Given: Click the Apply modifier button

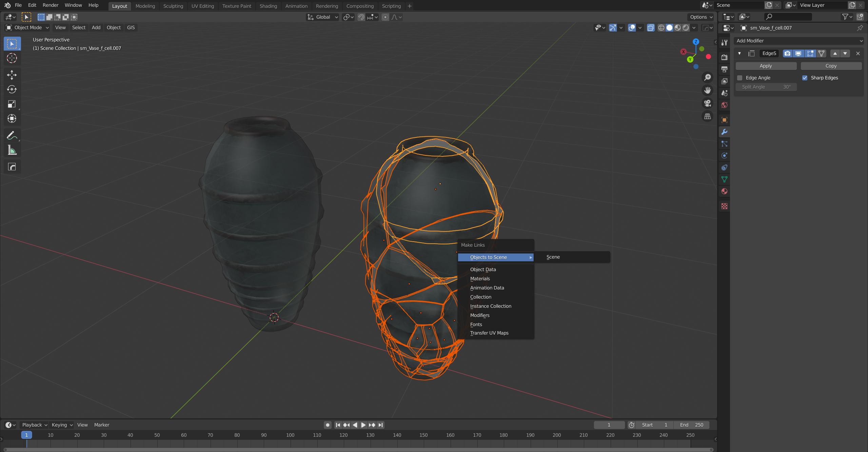Looking at the screenshot, I should point(766,66).
